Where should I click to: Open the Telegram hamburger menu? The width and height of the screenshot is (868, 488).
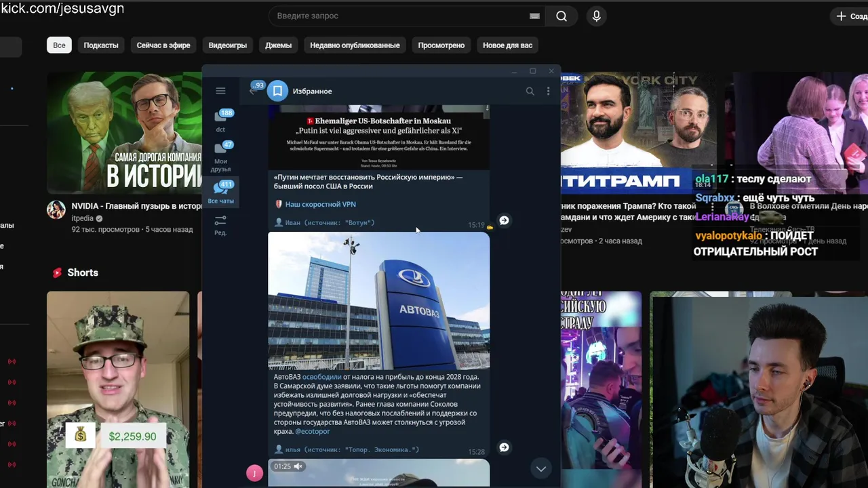pyautogui.click(x=220, y=91)
